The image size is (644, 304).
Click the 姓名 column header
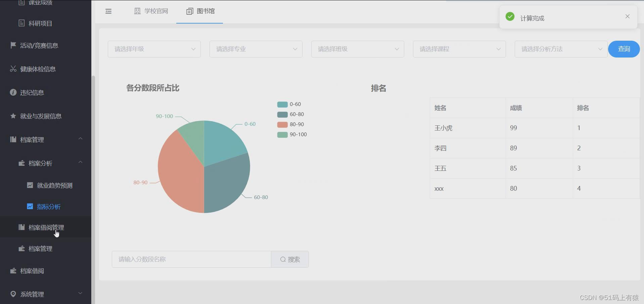coord(468,108)
